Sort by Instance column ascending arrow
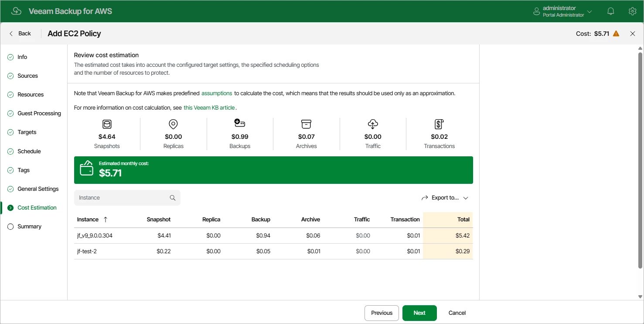The image size is (644, 324). 106,220
